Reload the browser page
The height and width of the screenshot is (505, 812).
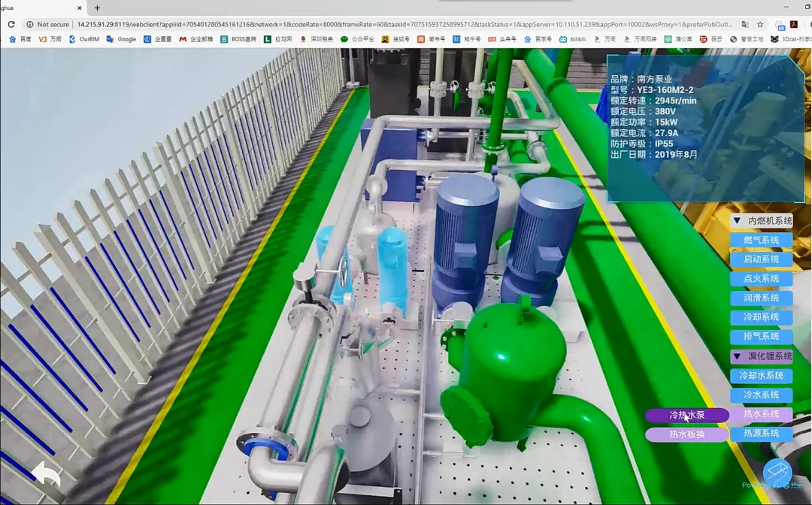click(x=11, y=24)
